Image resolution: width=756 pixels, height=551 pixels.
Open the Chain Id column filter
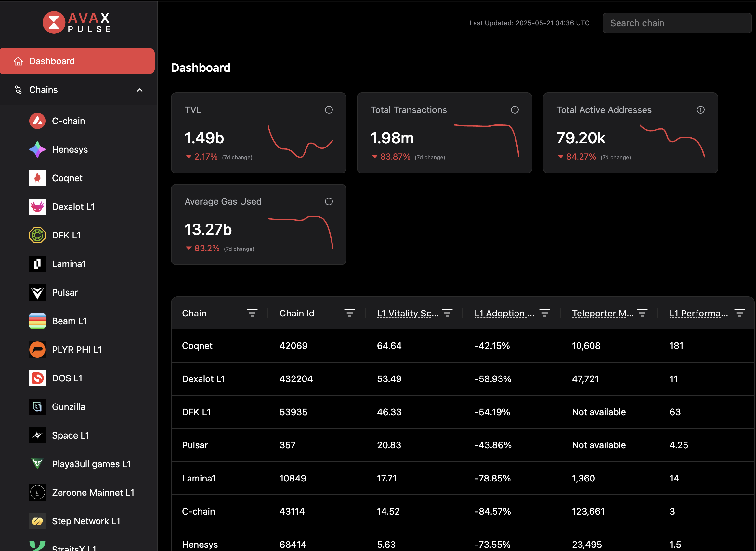pyautogui.click(x=350, y=313)
